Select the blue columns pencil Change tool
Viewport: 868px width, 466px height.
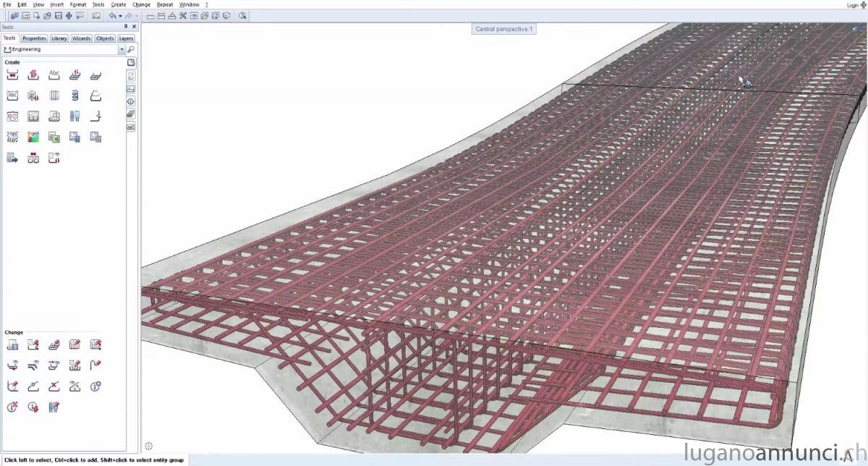coord(54,407)
